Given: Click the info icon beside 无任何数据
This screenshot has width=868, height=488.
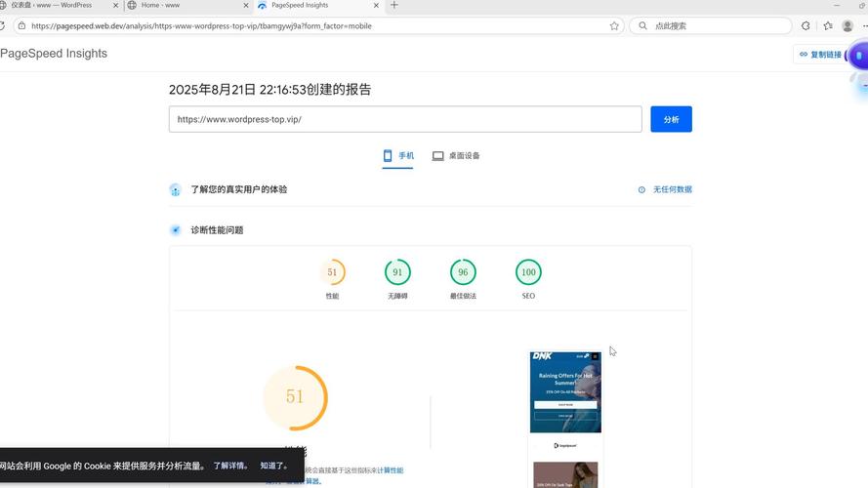Looking at the screenshot, I should point(641,190).
